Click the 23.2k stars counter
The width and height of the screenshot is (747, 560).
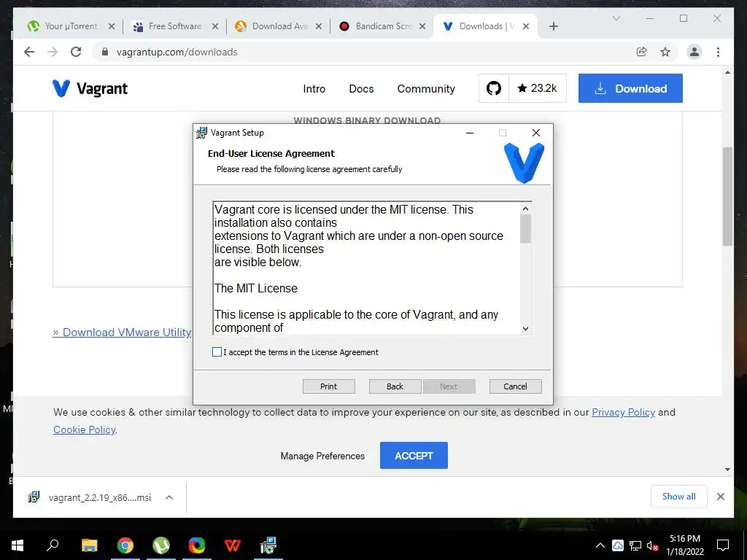tap(538, 88)
